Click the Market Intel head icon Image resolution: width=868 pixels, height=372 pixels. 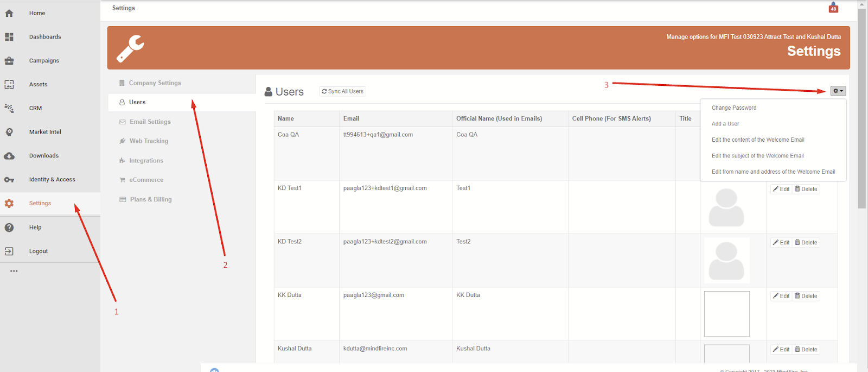point(9,132)
